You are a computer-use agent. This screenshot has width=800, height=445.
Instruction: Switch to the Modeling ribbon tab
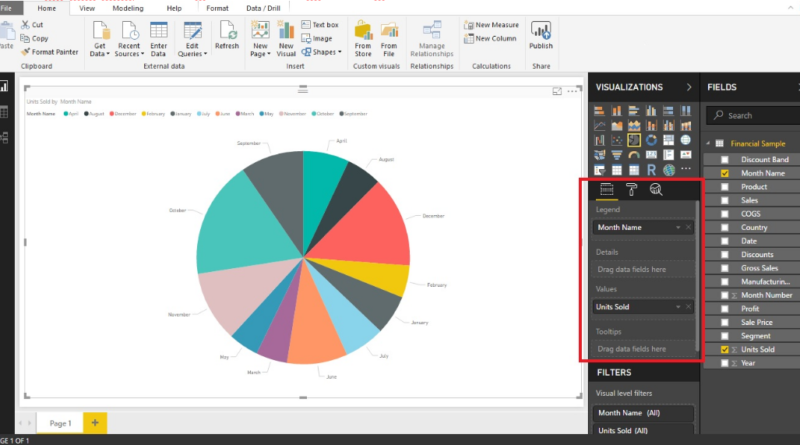pos(127,7)
